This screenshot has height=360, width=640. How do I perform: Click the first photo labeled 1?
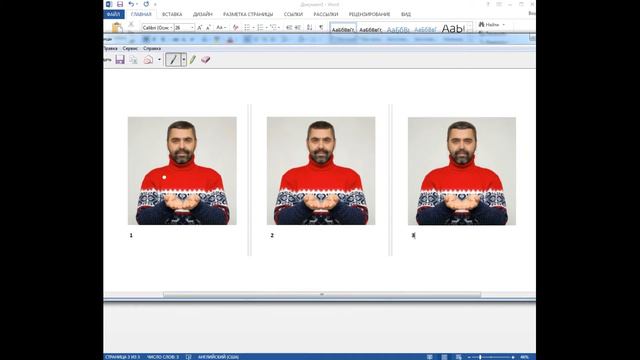click(x=182, y=171)
